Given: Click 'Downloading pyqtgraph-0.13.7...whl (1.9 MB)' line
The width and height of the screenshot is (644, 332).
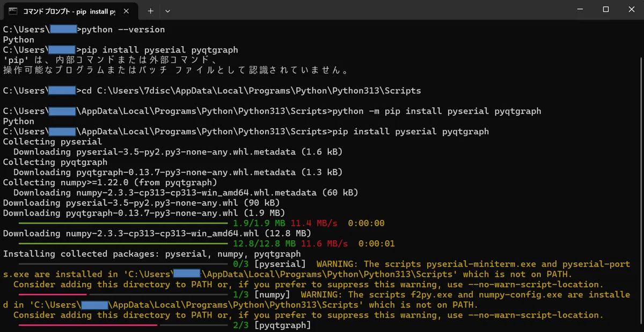Looking at the screenshot, I should click(144, 213).
